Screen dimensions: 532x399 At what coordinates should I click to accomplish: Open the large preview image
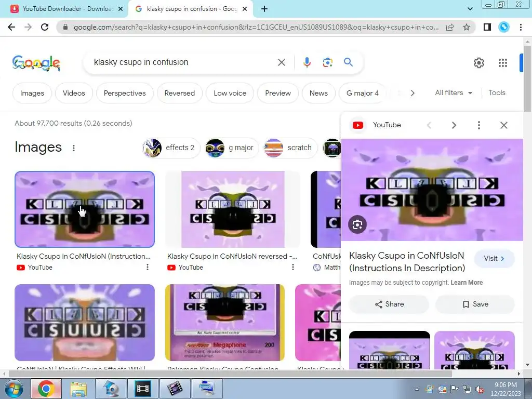click(432, 190)
